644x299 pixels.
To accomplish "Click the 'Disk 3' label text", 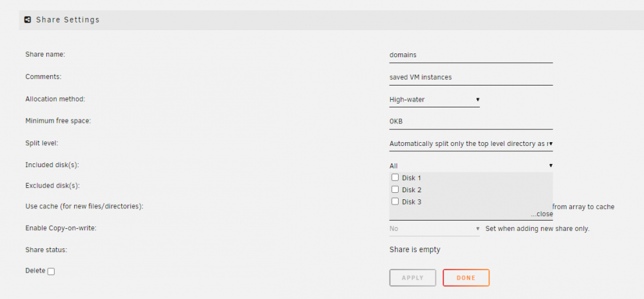I will click(x=412, y=202).
